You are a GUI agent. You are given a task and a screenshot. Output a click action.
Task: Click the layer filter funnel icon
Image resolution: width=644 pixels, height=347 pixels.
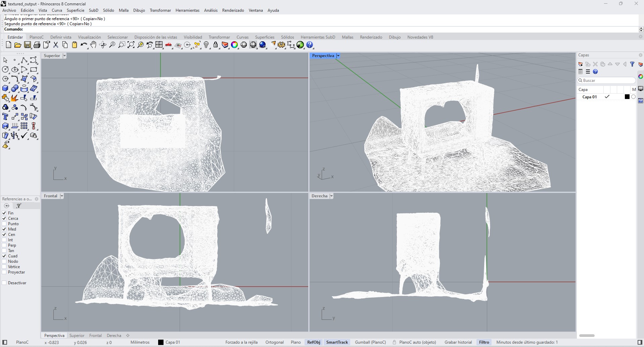coord(633,64)
